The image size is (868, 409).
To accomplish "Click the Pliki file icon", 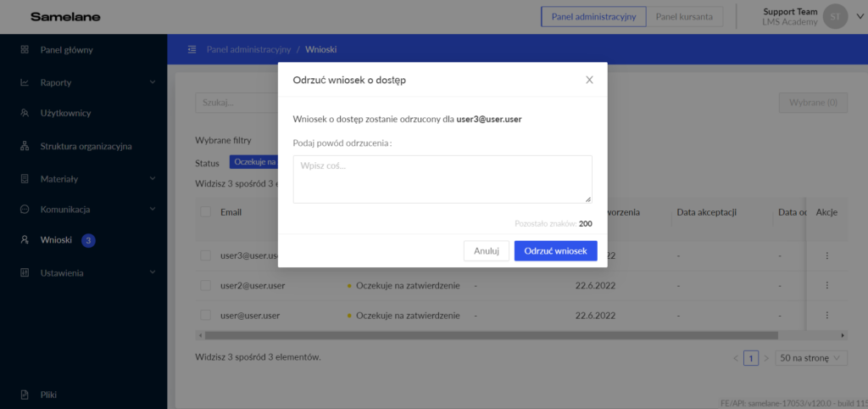I will [25, 395].
